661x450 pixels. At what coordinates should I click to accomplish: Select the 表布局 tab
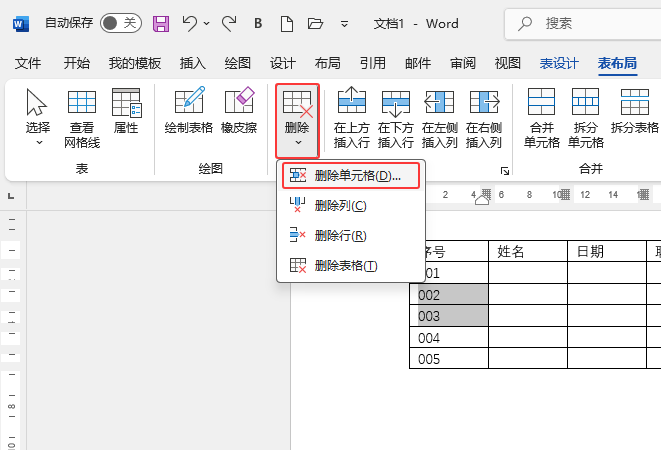(x=617, y=63)
